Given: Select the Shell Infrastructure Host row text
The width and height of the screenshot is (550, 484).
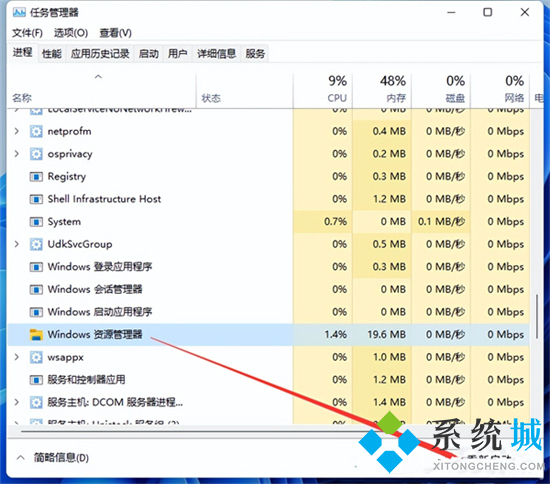Looking at the screenshot, I should (104, 199).
